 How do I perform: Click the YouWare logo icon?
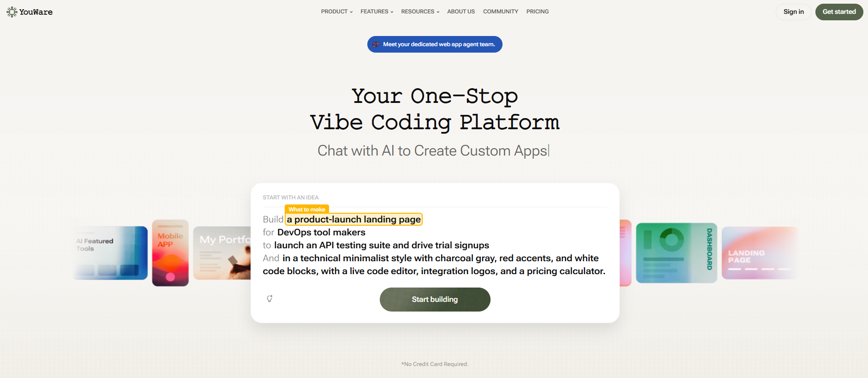12,12
